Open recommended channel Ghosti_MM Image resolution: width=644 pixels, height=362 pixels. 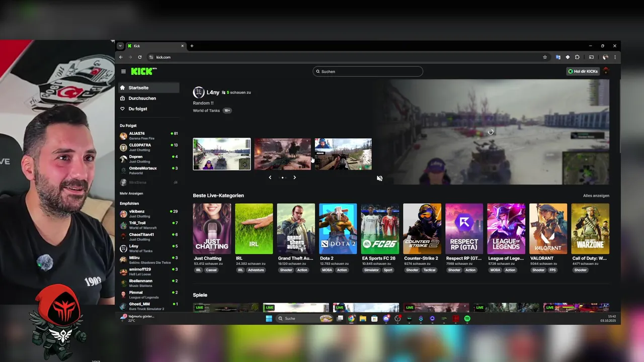tap(148, 306)
